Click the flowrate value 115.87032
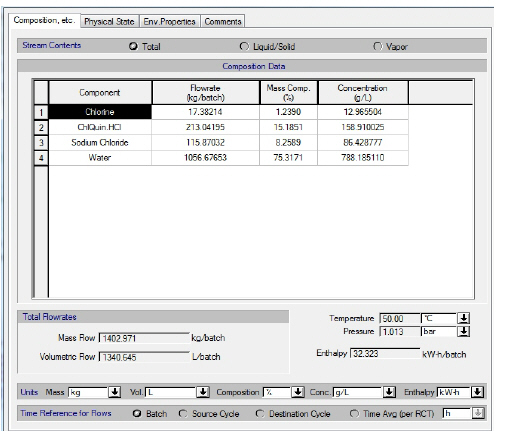The image size is (506, 435). pos(205,143)
